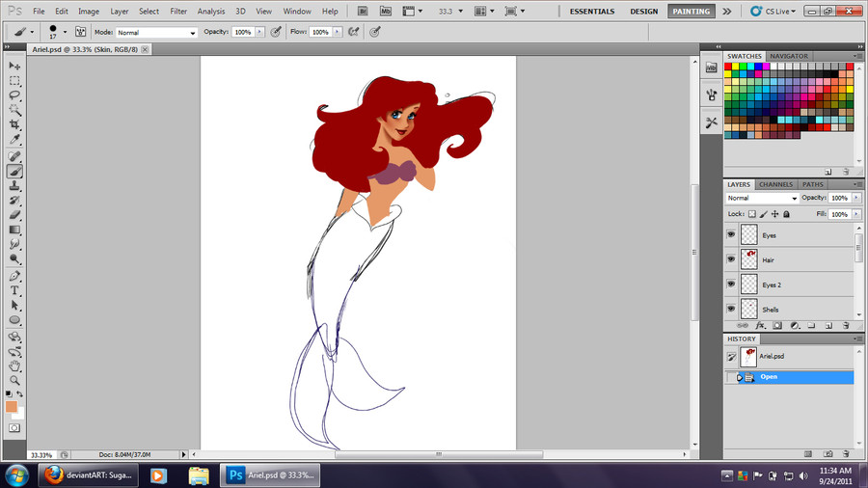Screen dimensions: 868x488
Task: Launch Mini Bridge from application bar
Action: tap(385, 11)
